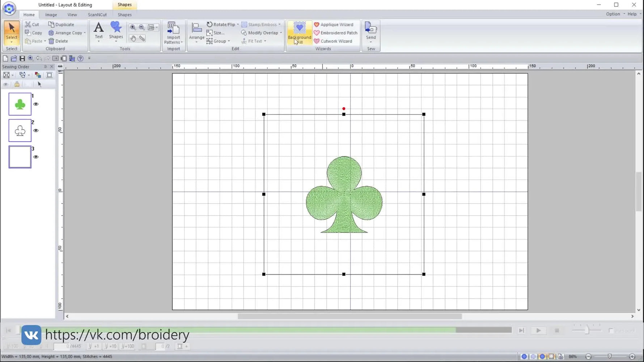Launch the Embroidered Patch wizard
Screen dimensions: 644x362
[x=336, y=33]
